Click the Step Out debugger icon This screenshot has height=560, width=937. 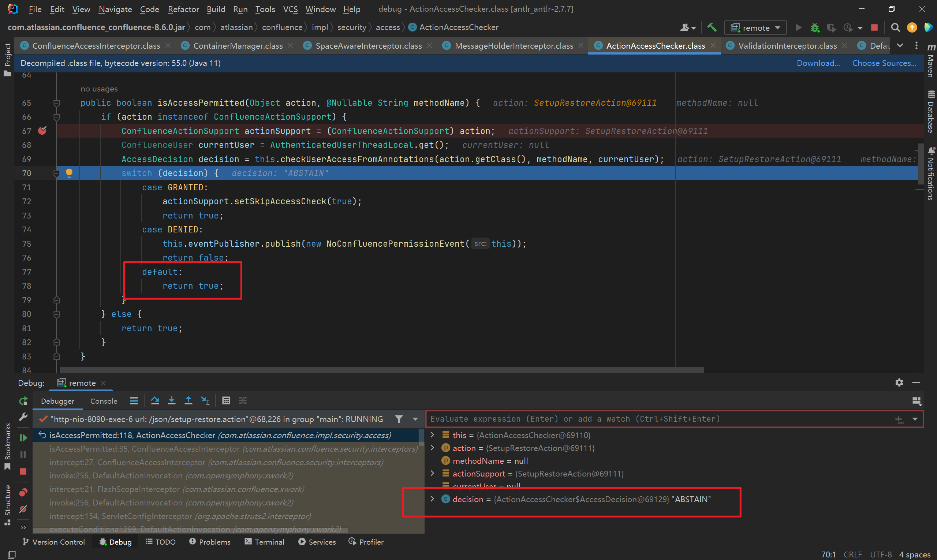[188, 400]
